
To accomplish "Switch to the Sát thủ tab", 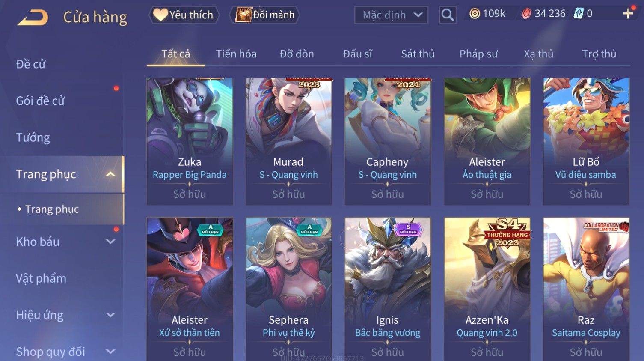I will pyautogui.click(x=418, y=54).
